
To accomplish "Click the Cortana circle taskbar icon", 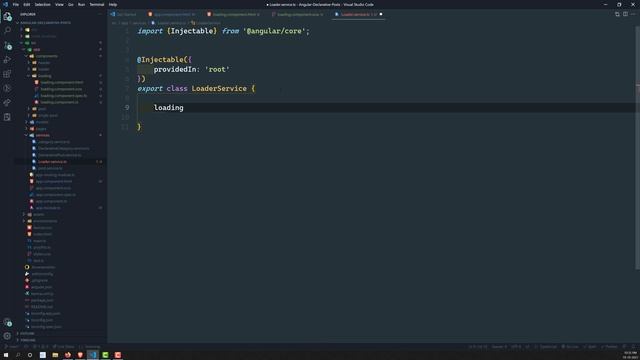I will [x=30, y=355].
